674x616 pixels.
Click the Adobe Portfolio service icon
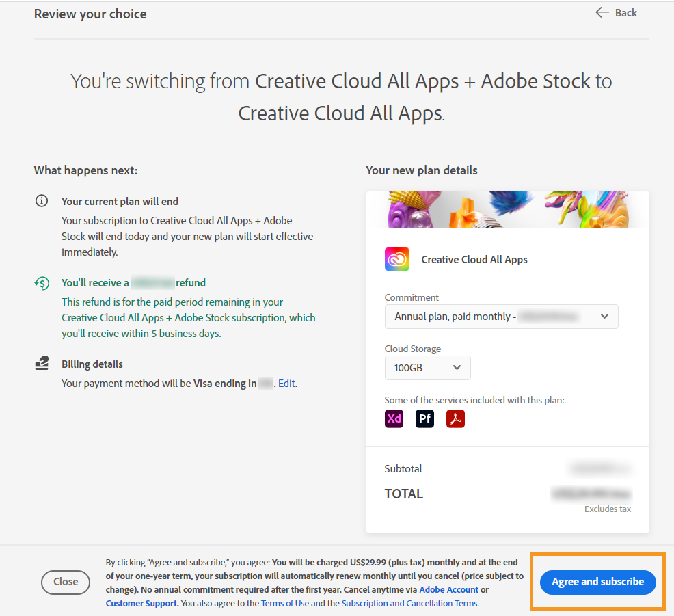point(424,418)
